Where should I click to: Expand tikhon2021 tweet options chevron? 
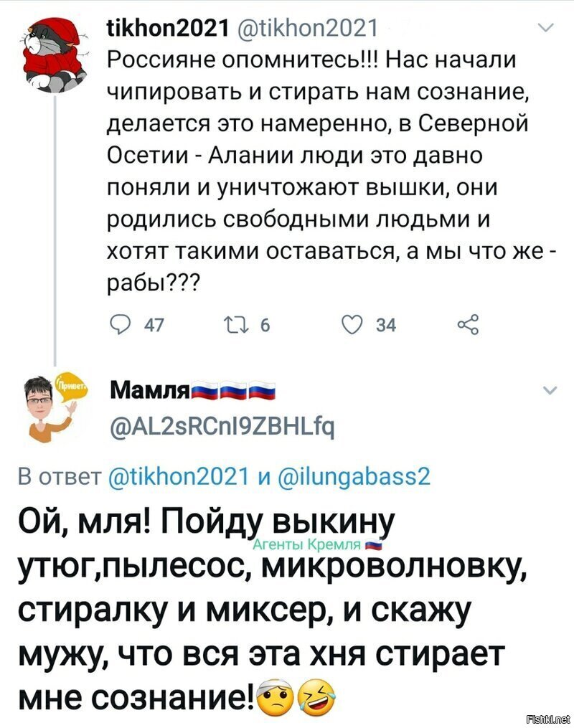(549, 29)
